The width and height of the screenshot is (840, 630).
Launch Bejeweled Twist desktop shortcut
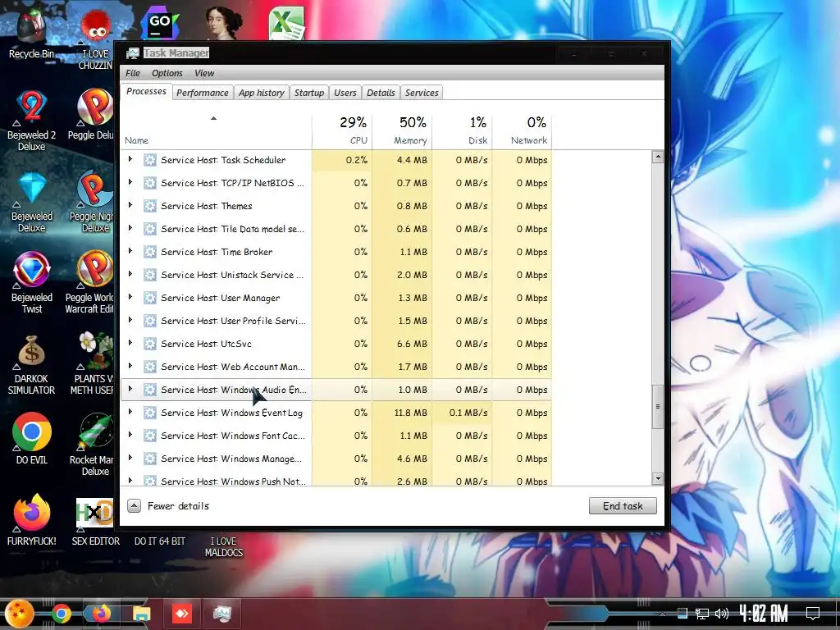[x=32, y=283]
